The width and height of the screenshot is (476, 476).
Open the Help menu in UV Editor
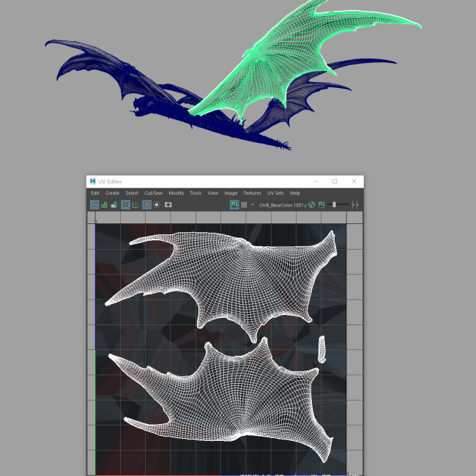295,193
